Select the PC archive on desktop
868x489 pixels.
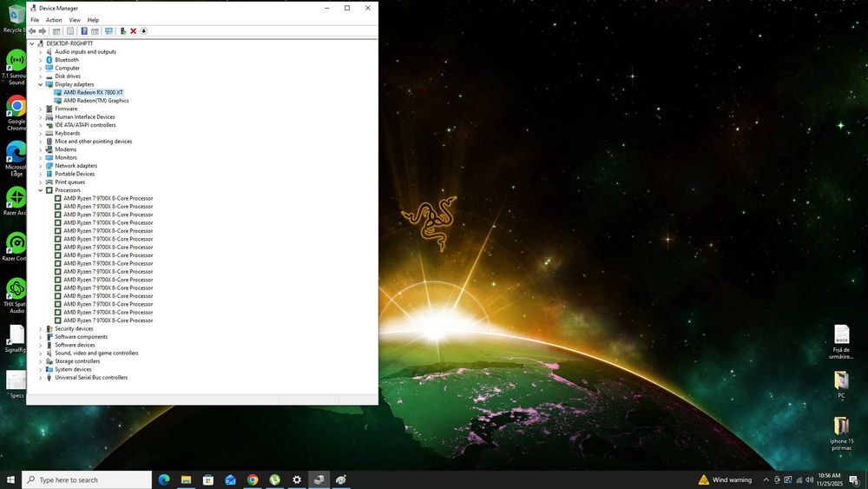pyautogui.click(x=841, y=385)
